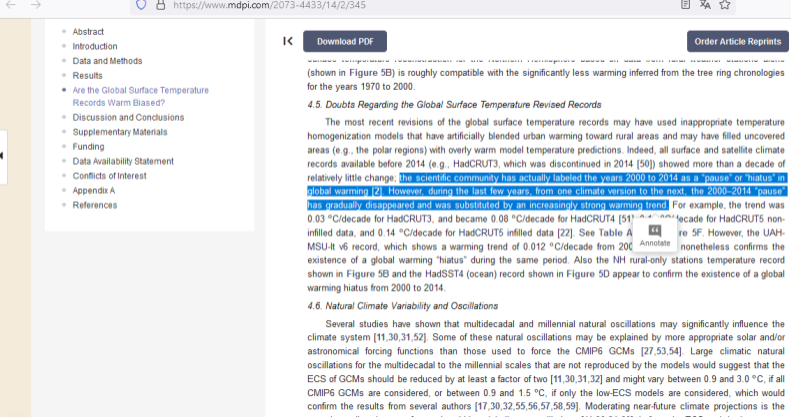Viewport: 791px width, 417px height.
Task: Bookmark this page with the star icon
Action: (x=725, y=5)
